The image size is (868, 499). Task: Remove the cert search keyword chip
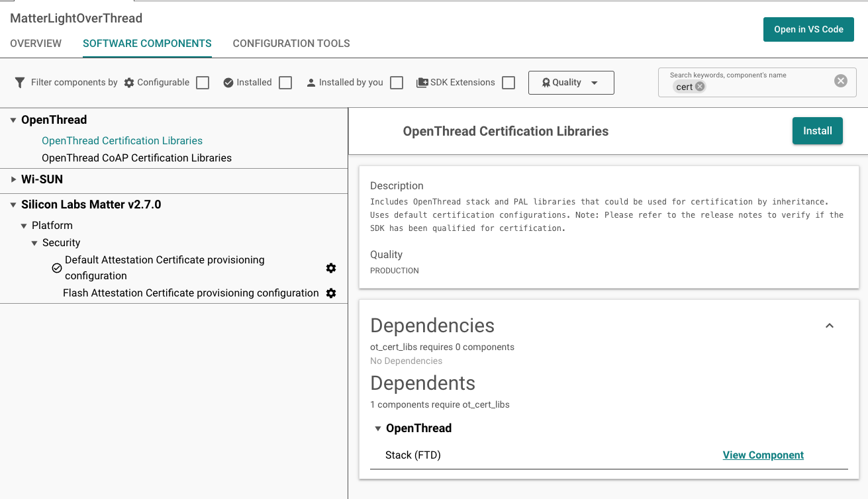699,86
